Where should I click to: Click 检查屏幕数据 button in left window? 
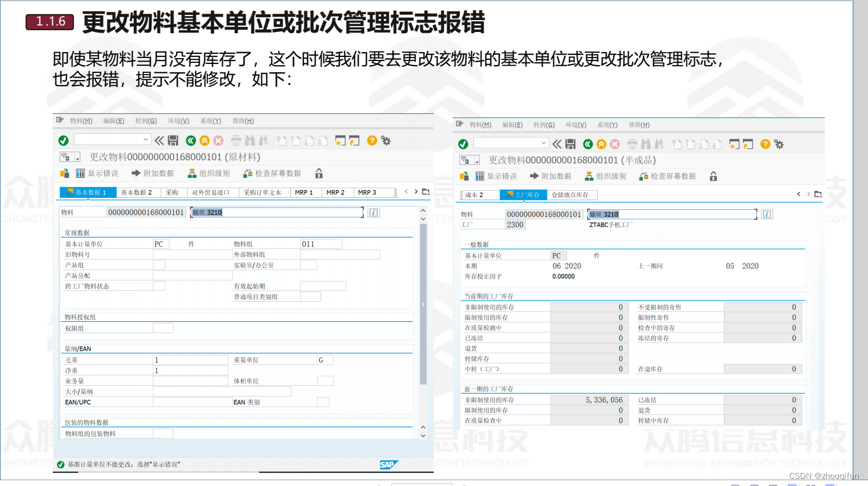coord(272,174)
